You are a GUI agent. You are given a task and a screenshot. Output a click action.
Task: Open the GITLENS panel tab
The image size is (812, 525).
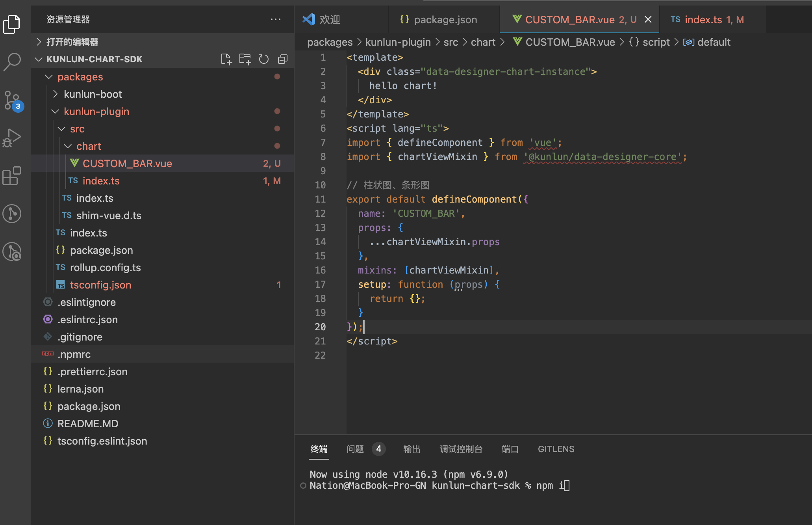[556, 449]
